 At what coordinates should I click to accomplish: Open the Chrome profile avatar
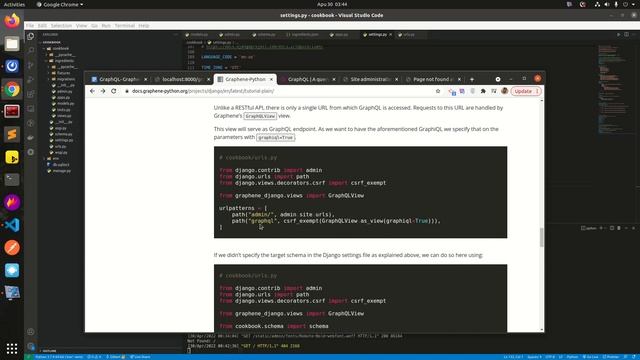click(x=504, y=91)
